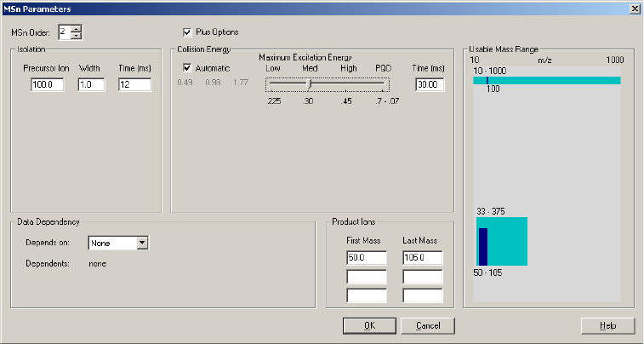Screen dimensions: 644x344
Task: Click the dark blue 50 - 105 bar
Action: pos(483,247)
